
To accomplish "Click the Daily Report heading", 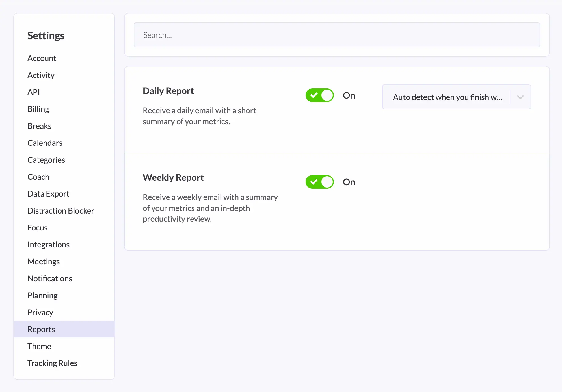I will (x=168, y=91).
